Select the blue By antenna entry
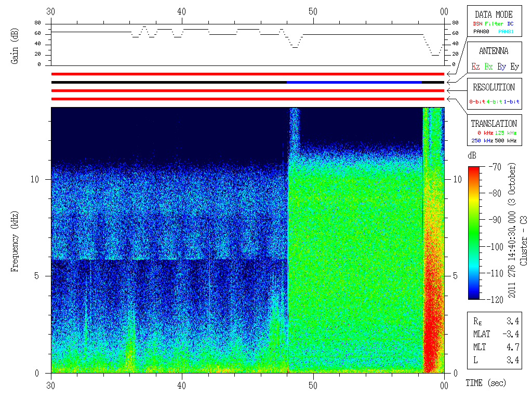This screenshot has height=399, width=532. click(x=501, y=66)
